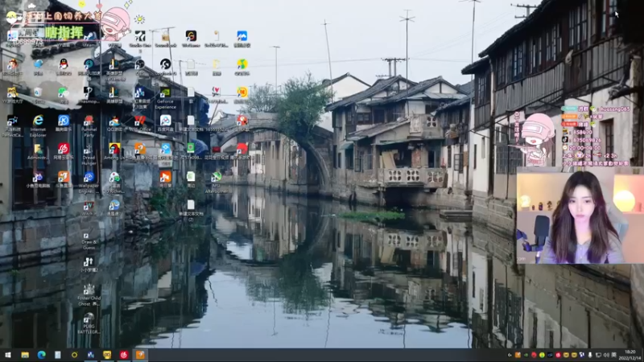Image resolution: width=644 pixels, height=362 pixels.
Task: Open the notepad taskbar icon beside Edge
Action: point(58,355)
